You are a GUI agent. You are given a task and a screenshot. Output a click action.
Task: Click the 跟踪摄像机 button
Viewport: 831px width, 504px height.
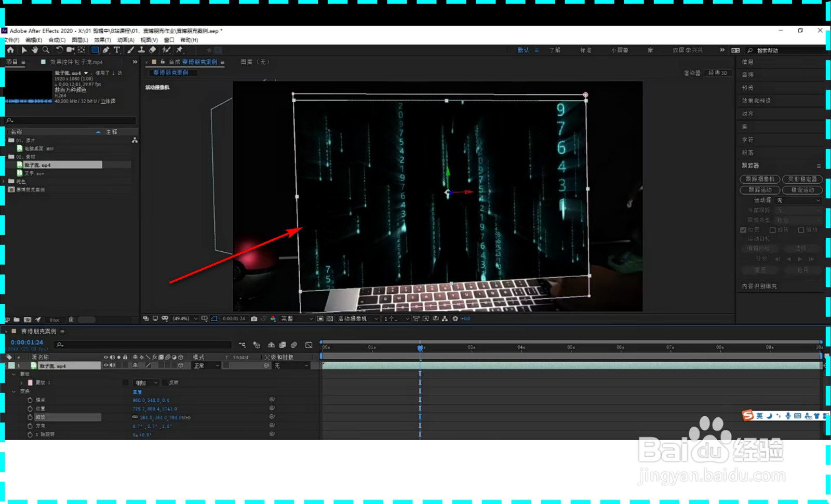760,179
